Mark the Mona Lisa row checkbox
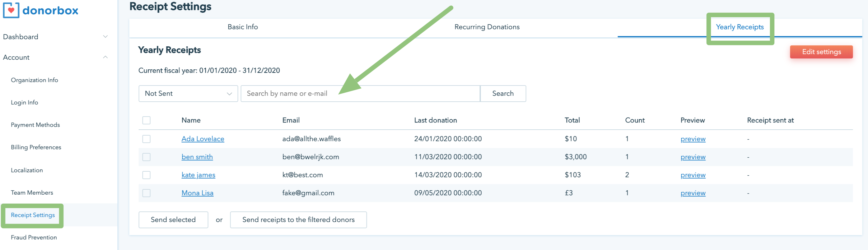Viewport: 868px width, 250px height. [146, 193]
